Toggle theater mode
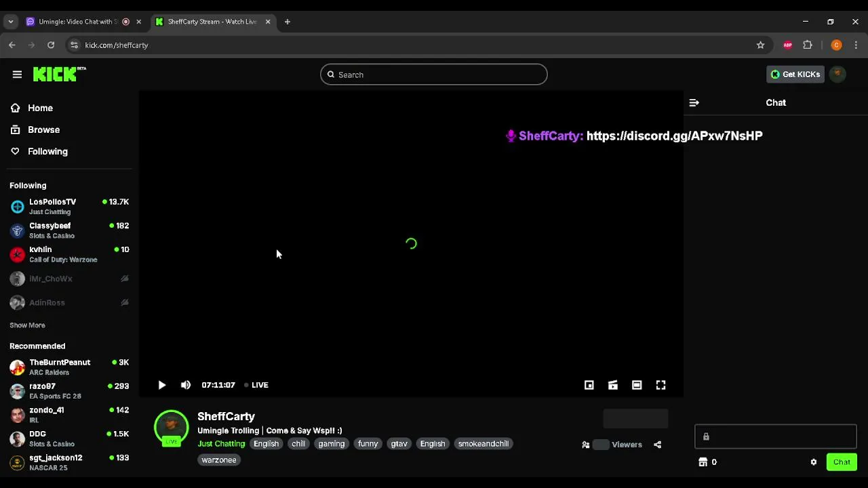This screenshot has width=868, height=488. 637,385
